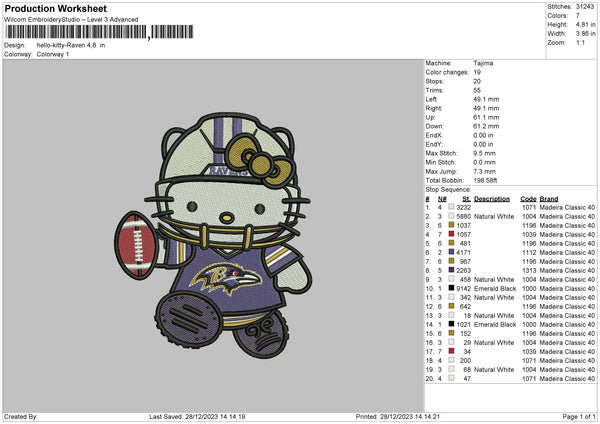Click the 'Stop Sequence:' label
Image resolution: width=600 pixels, height=424 pixels.
pos(448,189)
